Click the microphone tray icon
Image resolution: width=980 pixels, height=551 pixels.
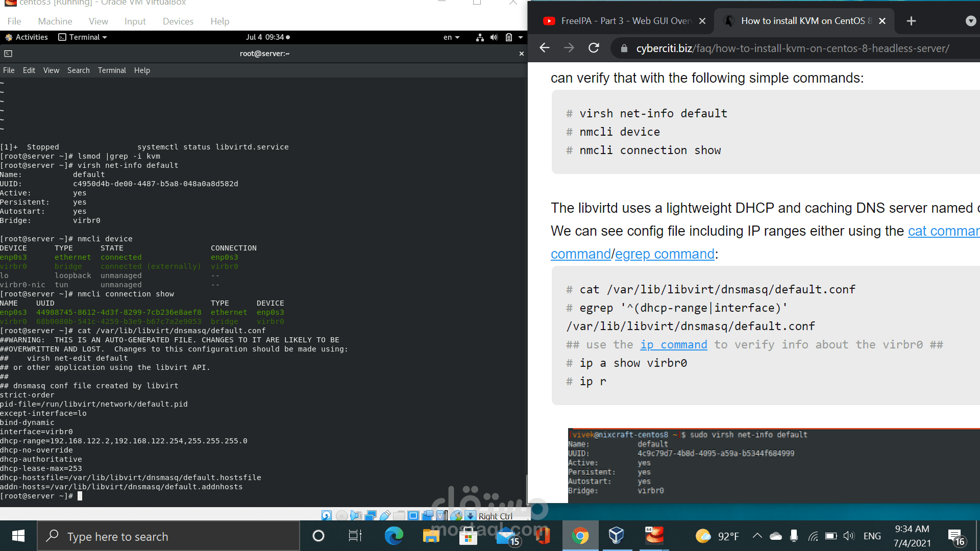pyautogui.click(x=794, y=536)
